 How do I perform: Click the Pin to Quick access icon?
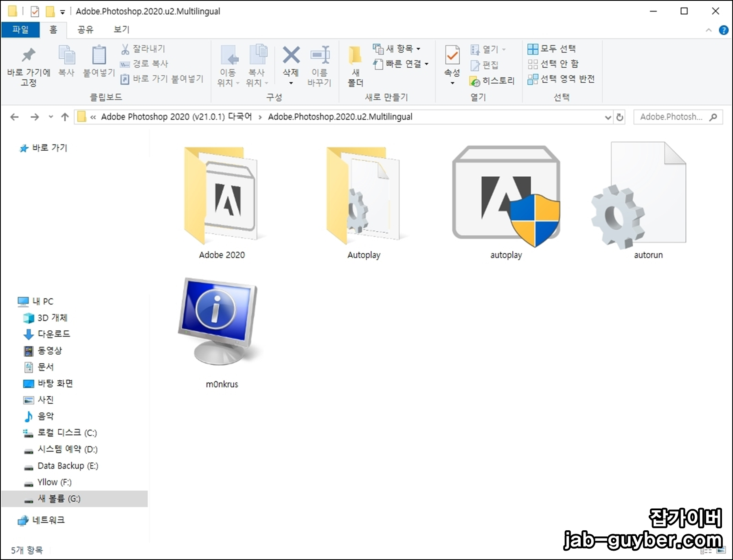pyautogui.click(x=29, y=55)
